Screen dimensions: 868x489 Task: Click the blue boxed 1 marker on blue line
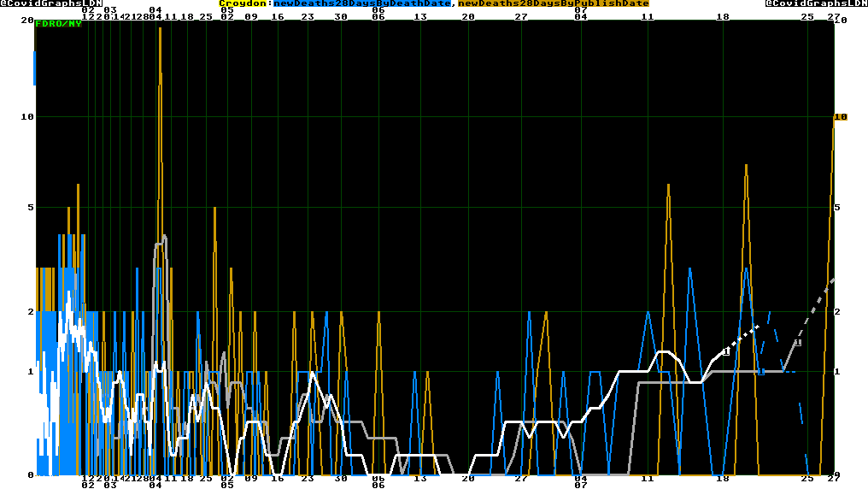pos(761,372)
